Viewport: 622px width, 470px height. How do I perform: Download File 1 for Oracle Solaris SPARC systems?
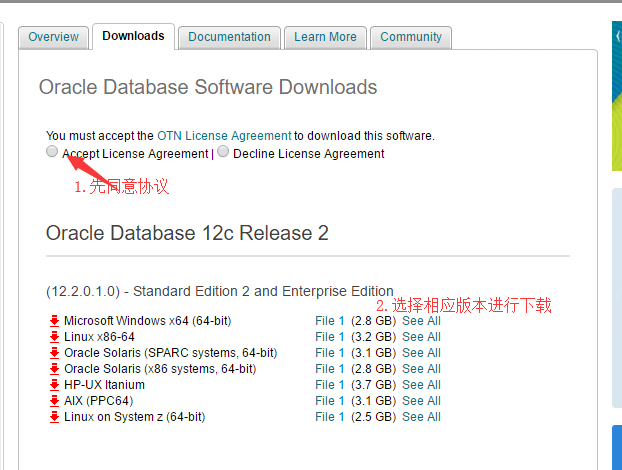[330, 353]
